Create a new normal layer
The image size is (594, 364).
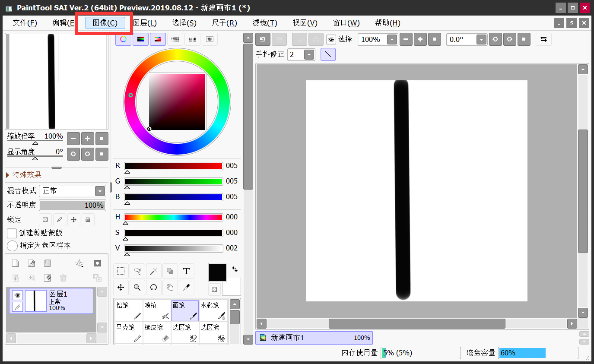click(15, 263)
